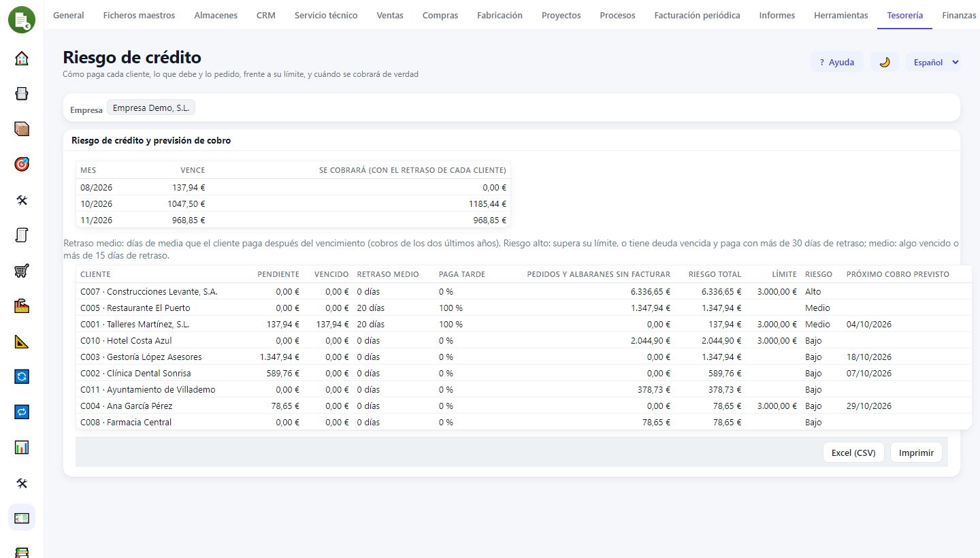Toggle dark mode with the moon button
The height and width of the screenshot is (558, 980).
coord(885,62)
